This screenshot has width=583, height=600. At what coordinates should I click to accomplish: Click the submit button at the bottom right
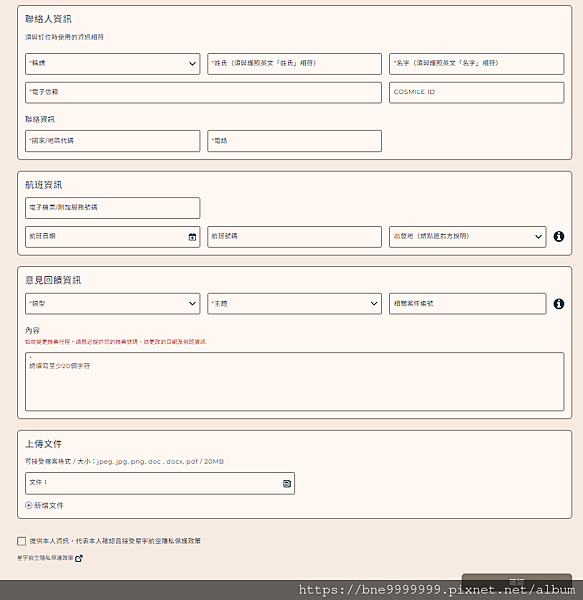[x=517, y=580]
